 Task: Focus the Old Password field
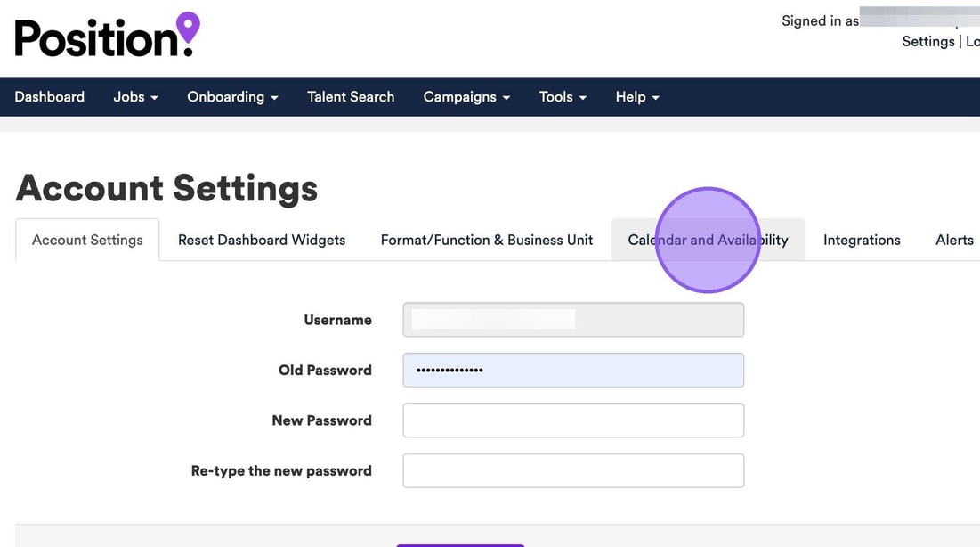[x=573, y=370]
